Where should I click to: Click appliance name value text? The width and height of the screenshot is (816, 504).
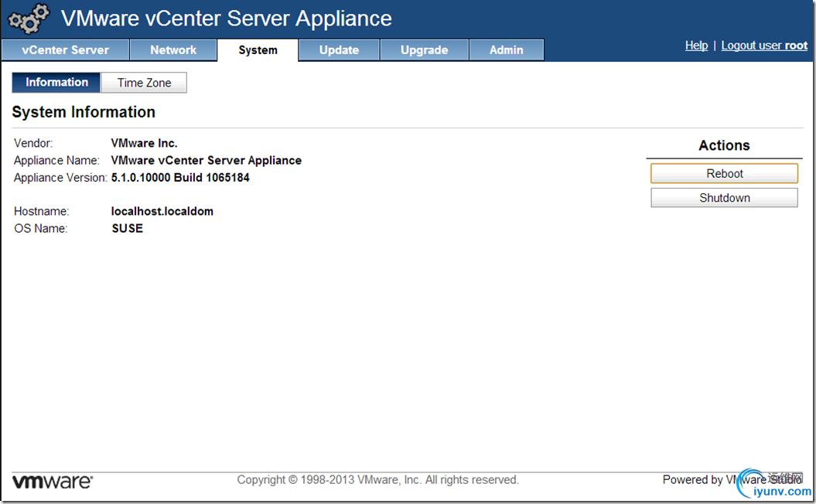click(x=206, y=160)
